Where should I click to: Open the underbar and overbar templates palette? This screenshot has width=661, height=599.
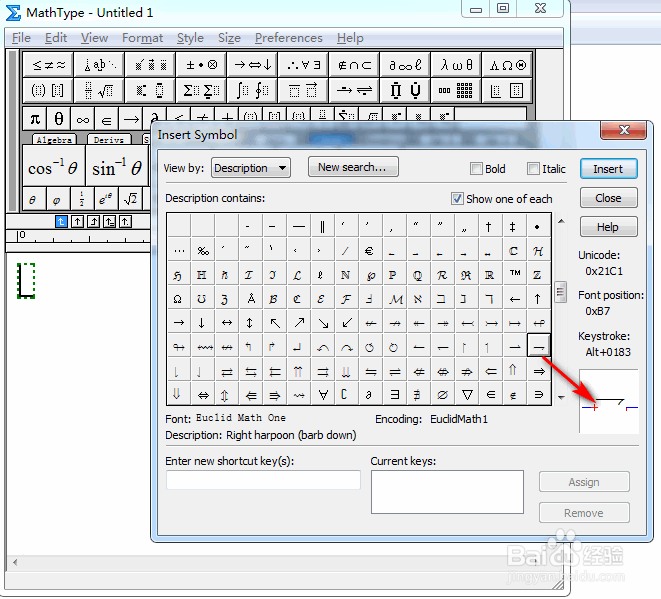point(303,90)
